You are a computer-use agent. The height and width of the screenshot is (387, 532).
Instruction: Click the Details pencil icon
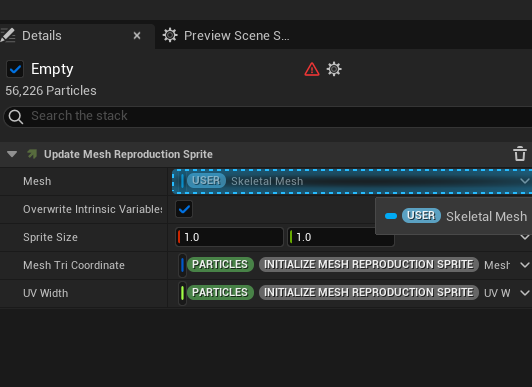pos(7,35)
